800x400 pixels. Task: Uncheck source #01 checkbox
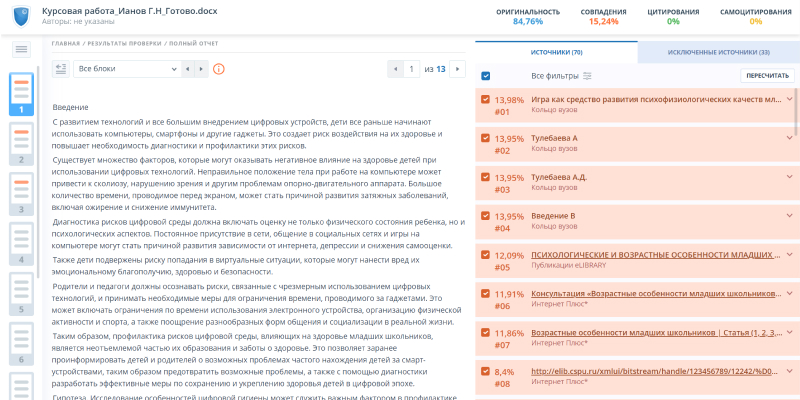click(x=486, y=99)
